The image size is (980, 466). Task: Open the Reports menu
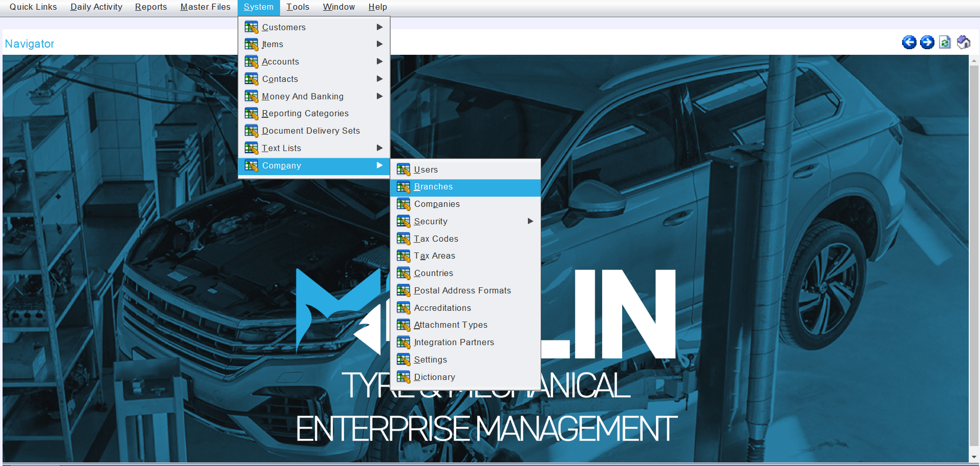(x=151, y=7)
